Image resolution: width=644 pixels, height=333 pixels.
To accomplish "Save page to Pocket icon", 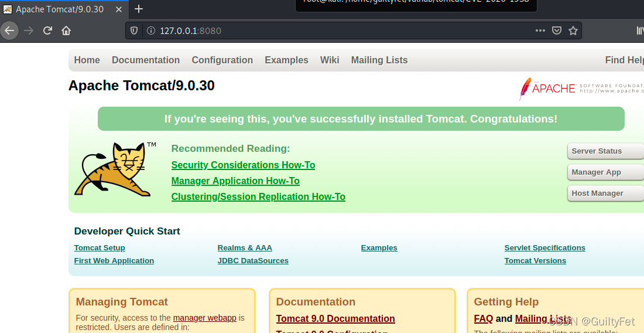I will point(557,30).
